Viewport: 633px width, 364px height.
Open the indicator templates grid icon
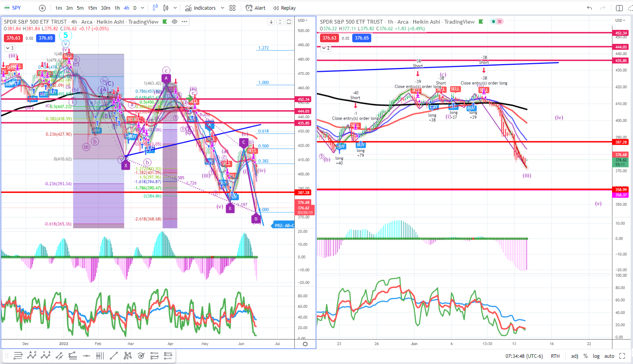pos(232,8)
